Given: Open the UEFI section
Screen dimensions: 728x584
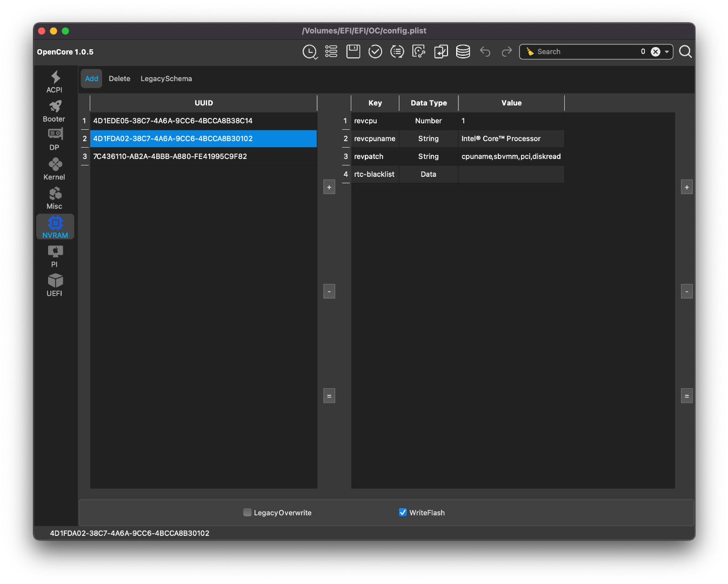Looking at the screenshot, I should click(55, 285).
